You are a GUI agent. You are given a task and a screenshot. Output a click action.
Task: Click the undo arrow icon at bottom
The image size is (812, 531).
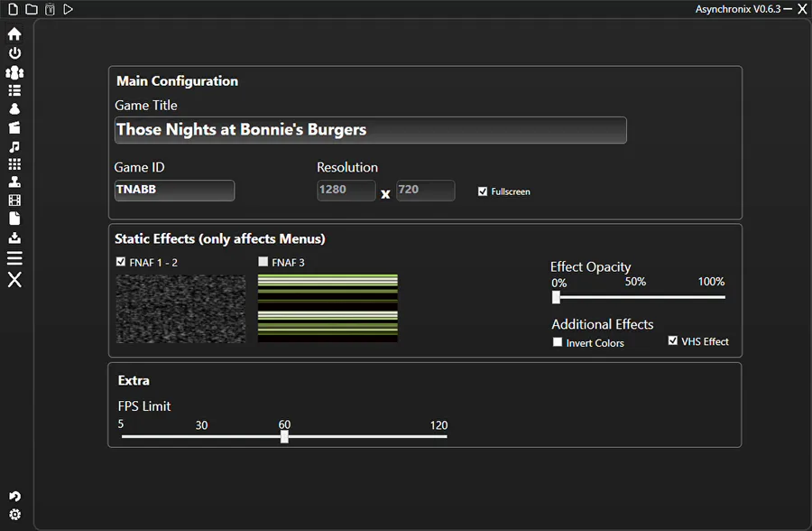coord(14,497)
